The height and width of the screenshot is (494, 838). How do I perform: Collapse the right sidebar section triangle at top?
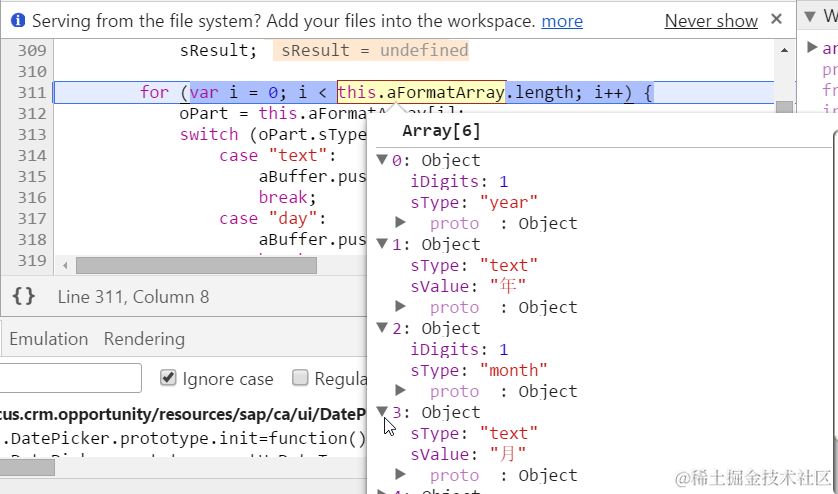coord(810,17)
